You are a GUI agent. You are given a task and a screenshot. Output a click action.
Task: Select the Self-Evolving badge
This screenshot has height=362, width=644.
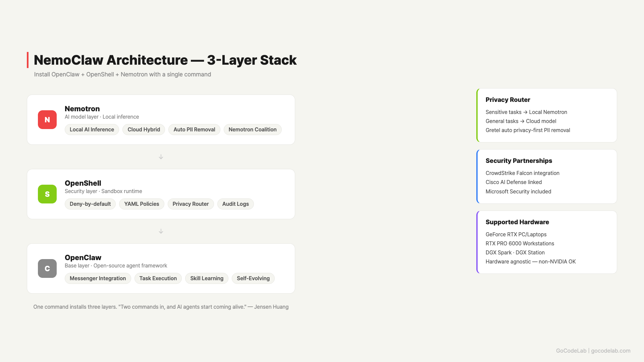[253, 278]
